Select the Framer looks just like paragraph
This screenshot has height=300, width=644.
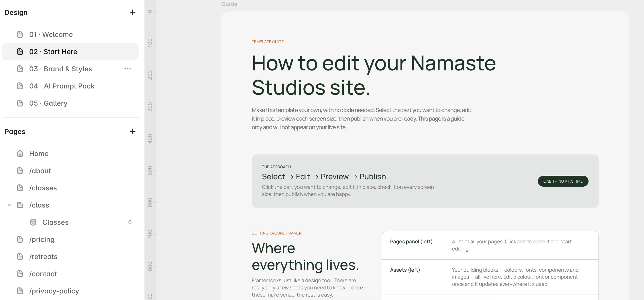(307, 287)
